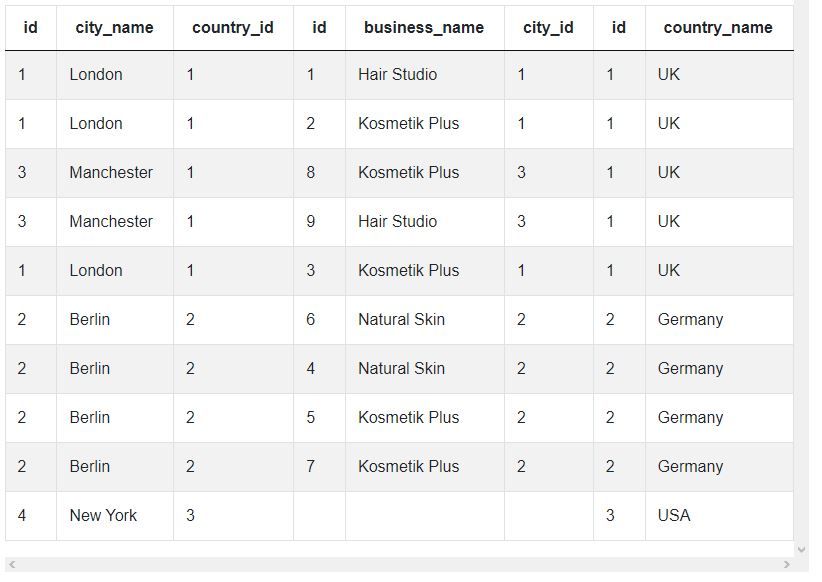Select the Natural Skin cell with id 4
The image size is (822, 582).
point(401,369)
